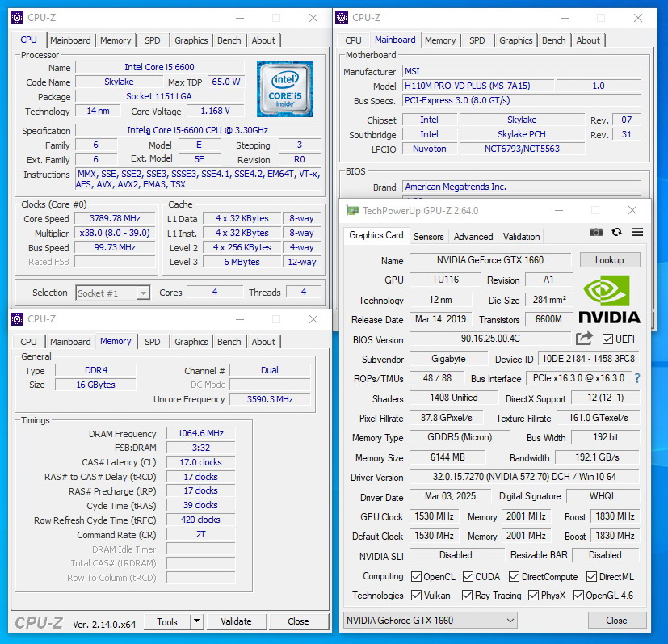Screen dimensions: 668x644
Task: Click the GPU-Z title bar app icon
Action: click(352, 210)
